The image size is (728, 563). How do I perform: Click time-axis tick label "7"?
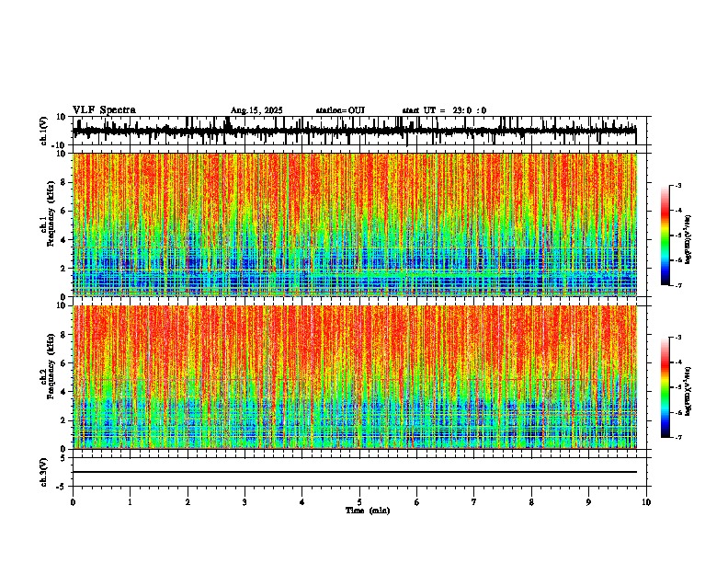(474, 502)
